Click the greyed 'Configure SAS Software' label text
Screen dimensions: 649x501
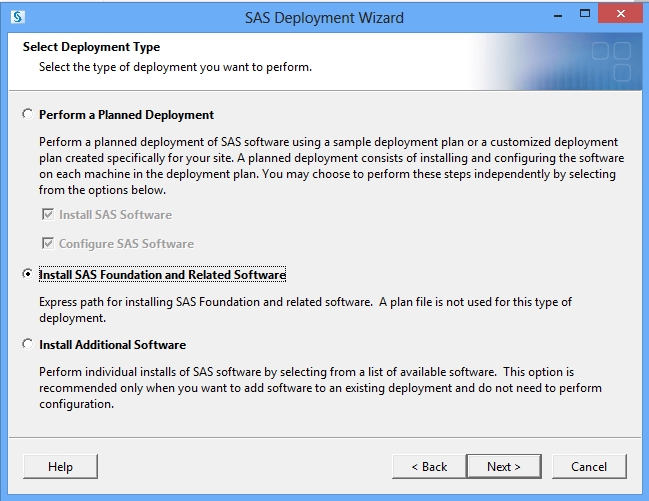(x=126, y=243)
